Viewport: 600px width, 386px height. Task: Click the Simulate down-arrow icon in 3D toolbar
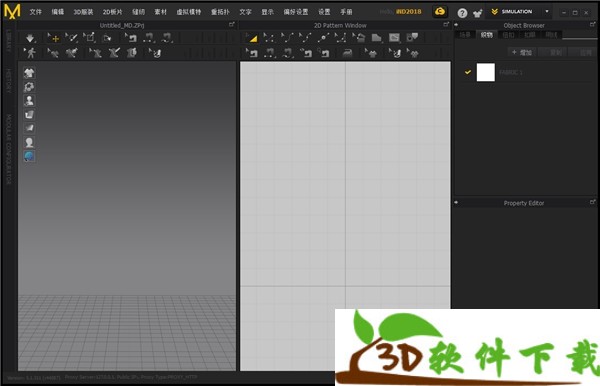coord(30,38)
